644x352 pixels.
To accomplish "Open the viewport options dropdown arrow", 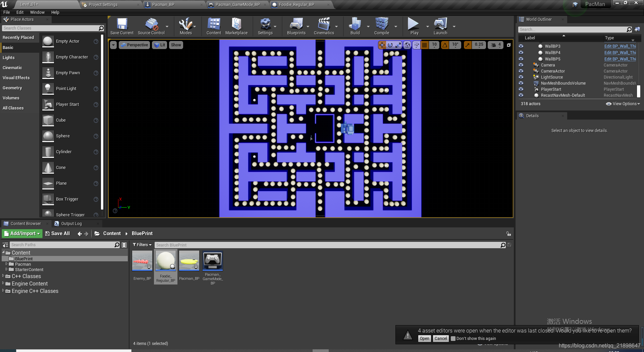I will pos(113,45).
